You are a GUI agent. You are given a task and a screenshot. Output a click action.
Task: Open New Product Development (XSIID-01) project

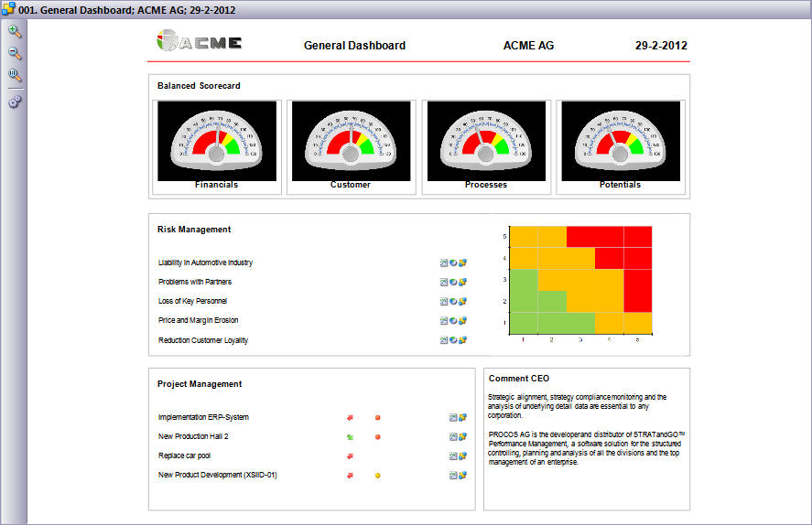coord(217,476)
